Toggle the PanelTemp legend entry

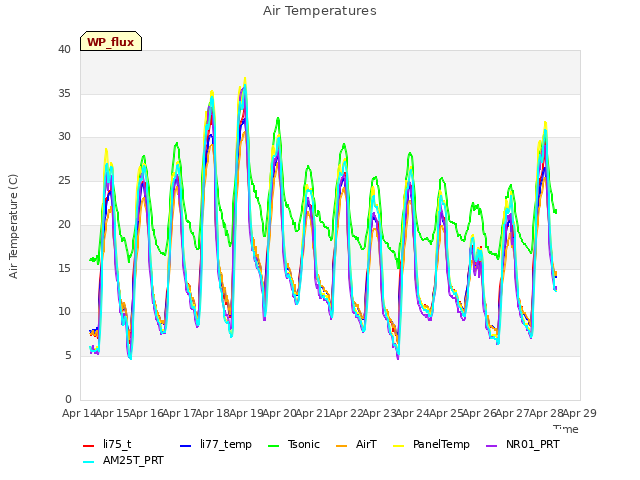click(431, 444)
